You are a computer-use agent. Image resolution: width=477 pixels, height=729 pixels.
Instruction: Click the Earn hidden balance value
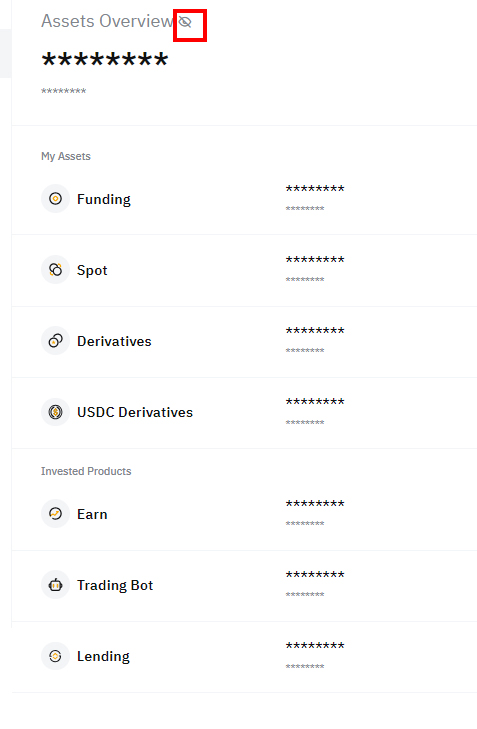point(315,504)
